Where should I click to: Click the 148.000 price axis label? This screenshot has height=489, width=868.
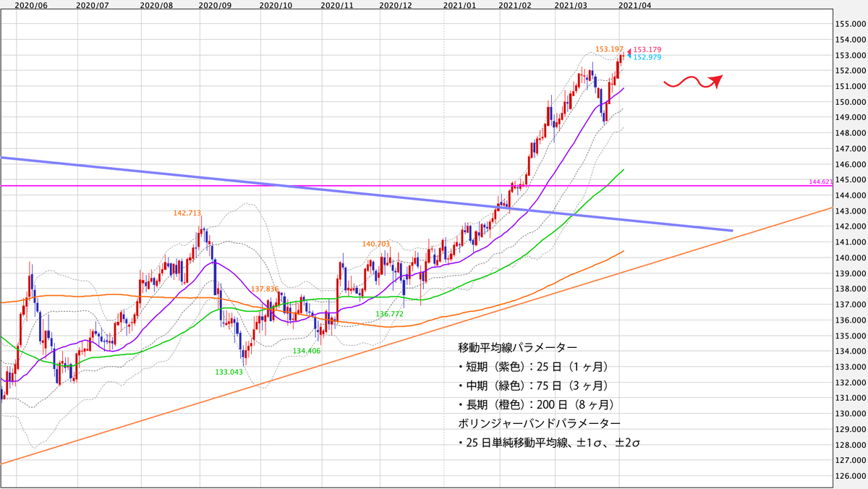click(851, 133)
